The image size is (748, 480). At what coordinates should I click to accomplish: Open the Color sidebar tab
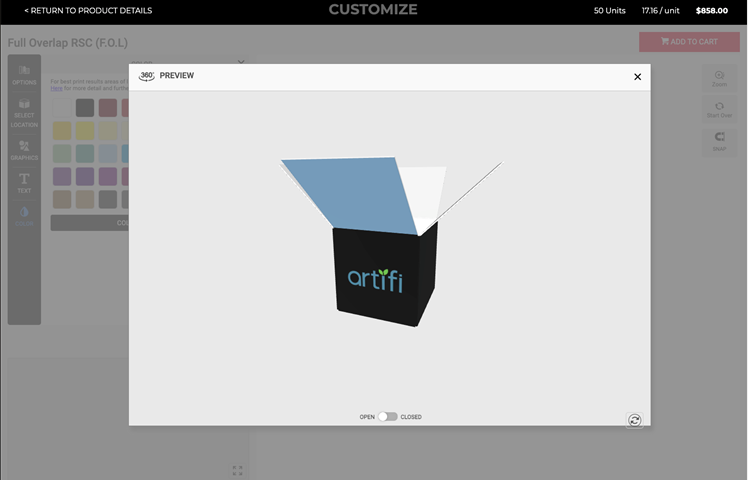(24, 216)
